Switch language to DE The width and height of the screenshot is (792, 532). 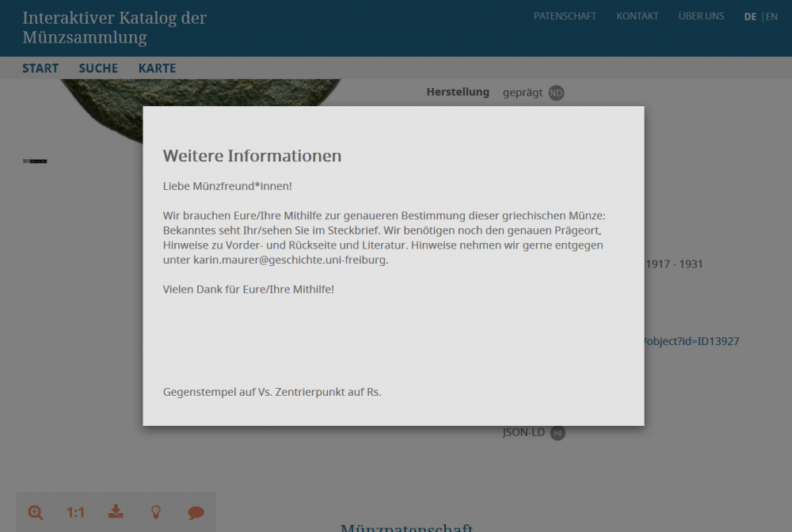[x=750, y=17]
